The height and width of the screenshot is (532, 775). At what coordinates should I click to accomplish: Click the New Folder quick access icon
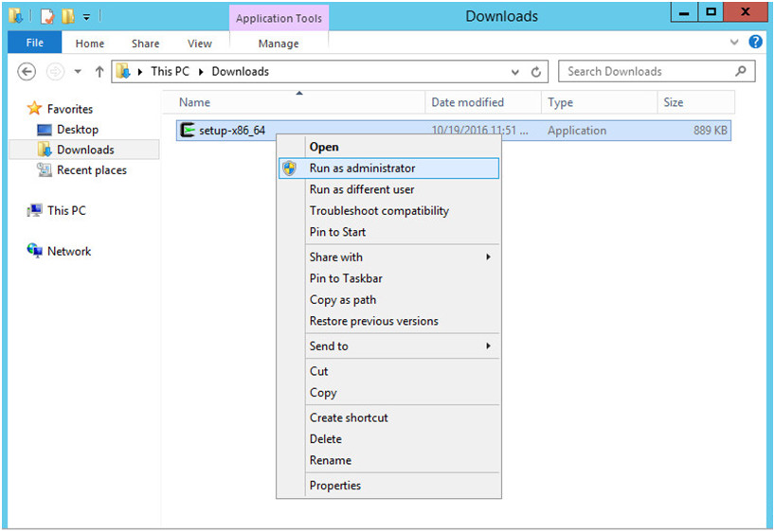click(68, 16)
